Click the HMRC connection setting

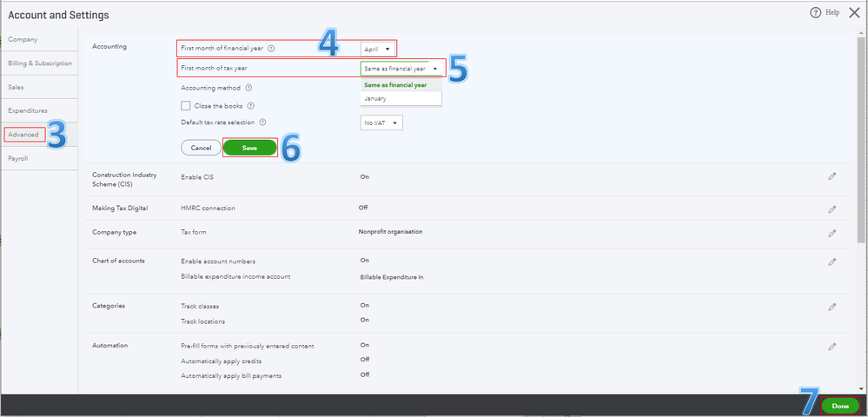pyautogui.click(x=209, y=208)
